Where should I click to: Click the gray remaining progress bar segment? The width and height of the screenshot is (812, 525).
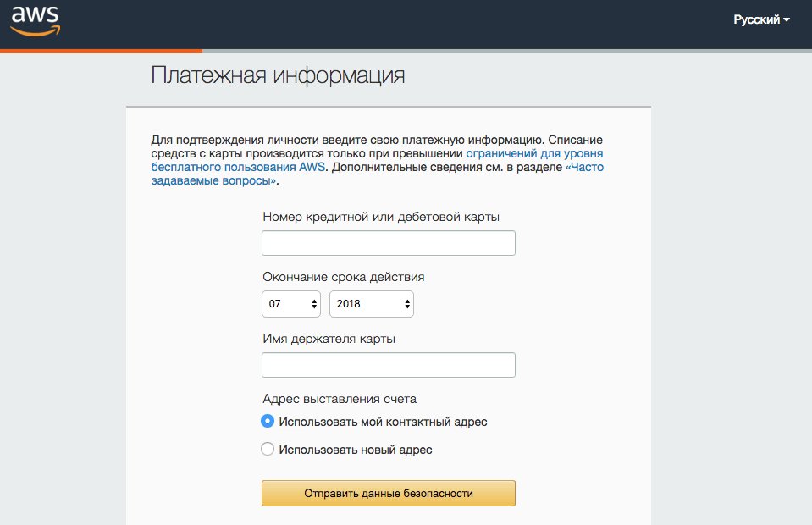(507, 52)
